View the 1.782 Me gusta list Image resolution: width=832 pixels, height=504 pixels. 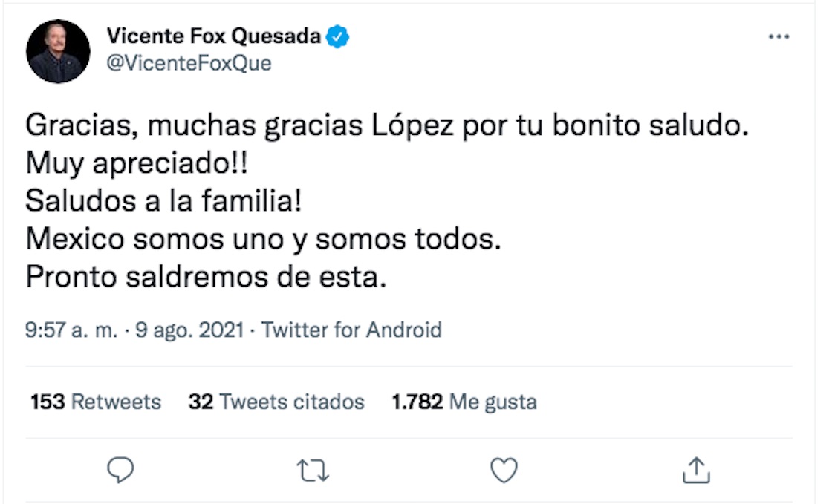click(x=464, y=402)
